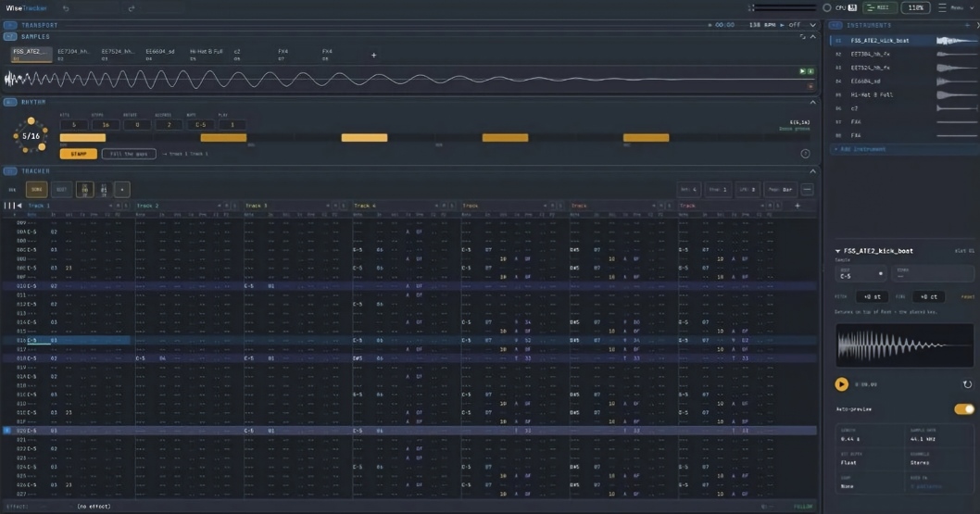Toggle the Rhythm panel pill button
Screen dimensions: 980x514
point(10,102)
